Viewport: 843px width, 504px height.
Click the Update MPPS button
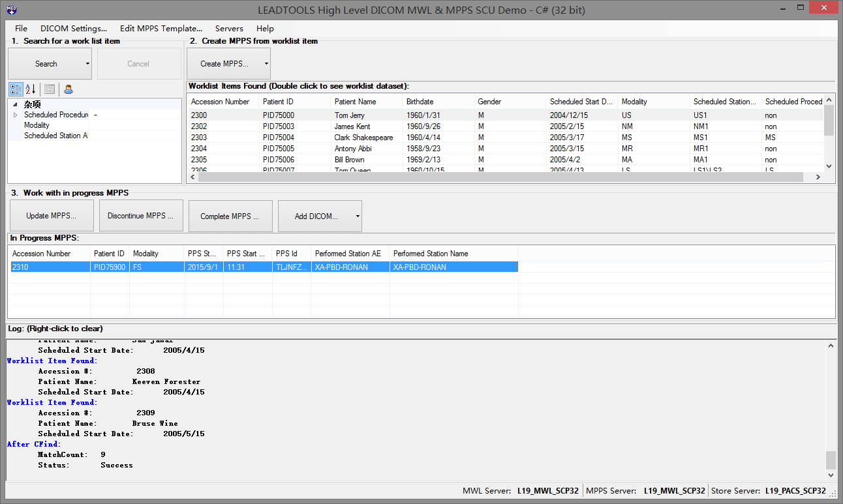click(x=52, y=216)
